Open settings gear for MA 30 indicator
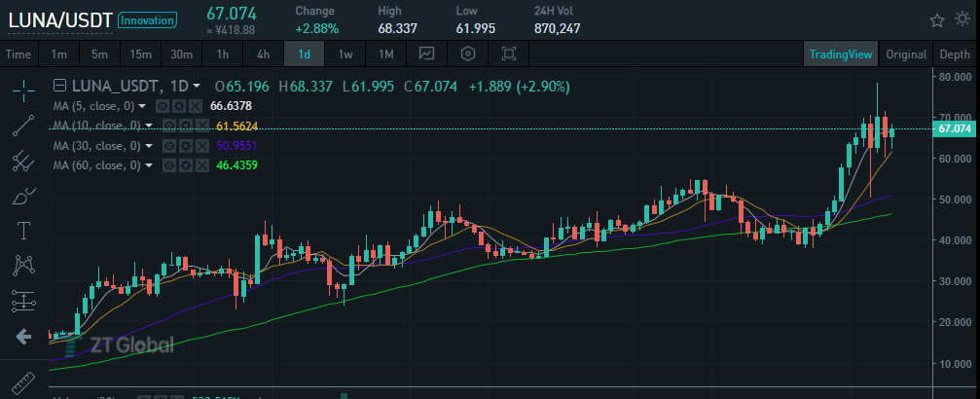The height and width of the screenshot is (399, 980). [x=186, y=146]
